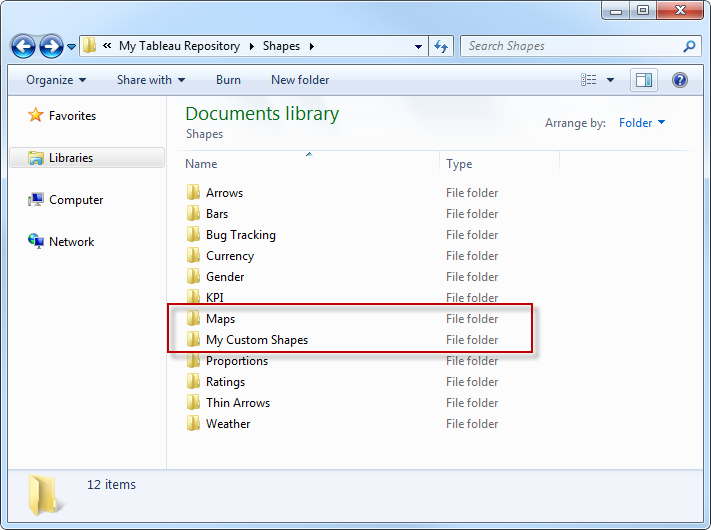Open the Maps folder
This screenshot has width=711, height=530.
[220, 319]
